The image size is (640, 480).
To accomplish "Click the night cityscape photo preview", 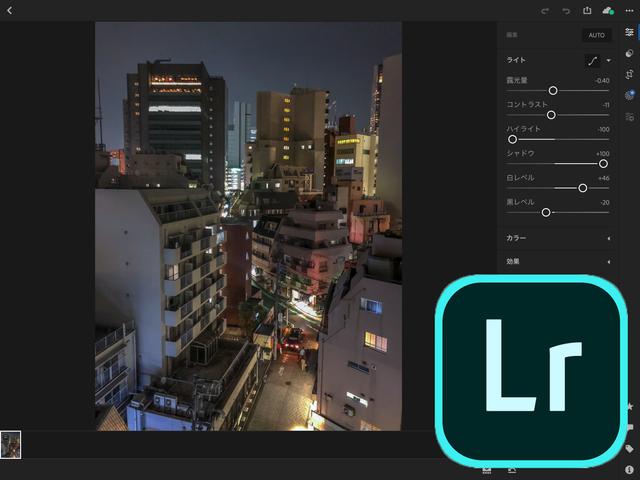I will click(248, 226).
